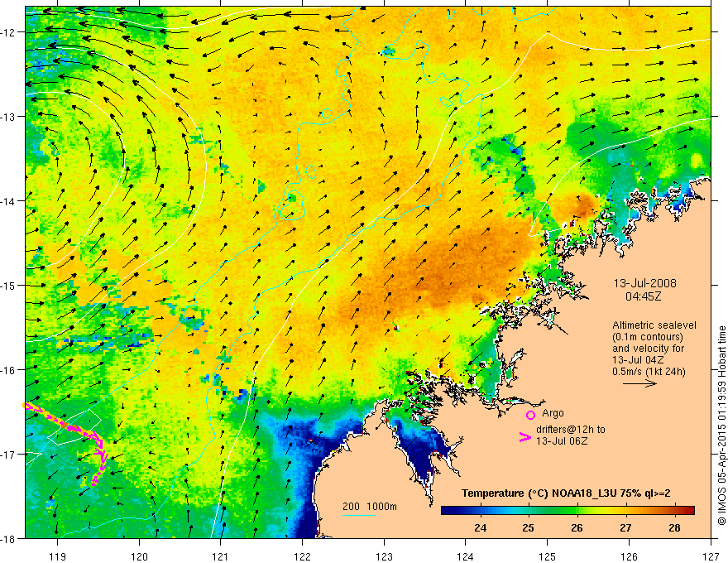The image size is (728, 563).
Task: Click latitude axis label -18
Action: click(x=8, y=539)
